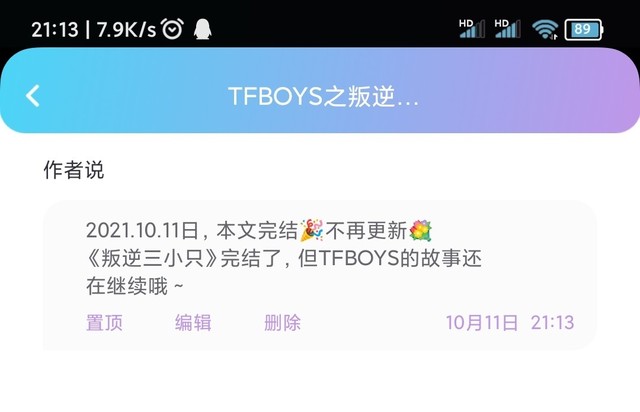Tap the TFBOYS之叛逆… page title
The image size is (640, 412).
tap(323, 96)
